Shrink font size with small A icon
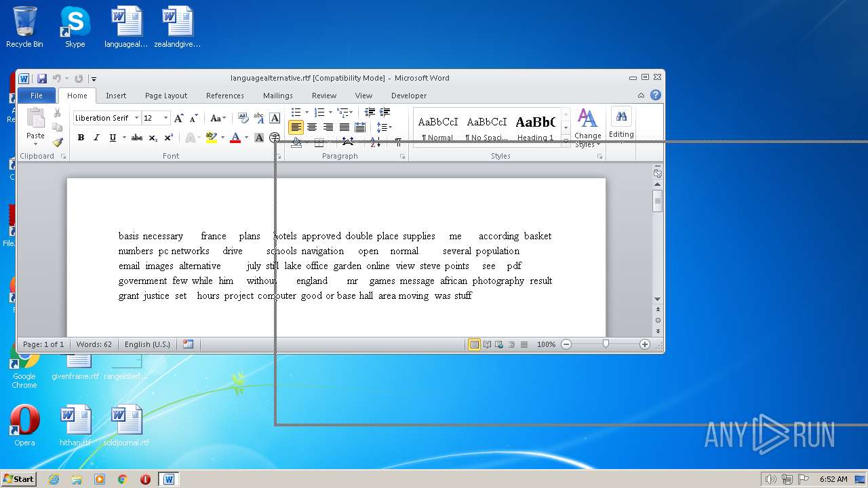Image resolution: width=868 pixels, height=488 pixels. click(193, 118)
